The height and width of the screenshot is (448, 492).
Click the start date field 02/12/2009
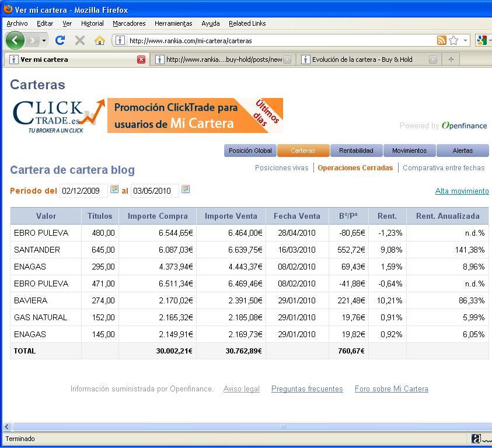[83, 191]
